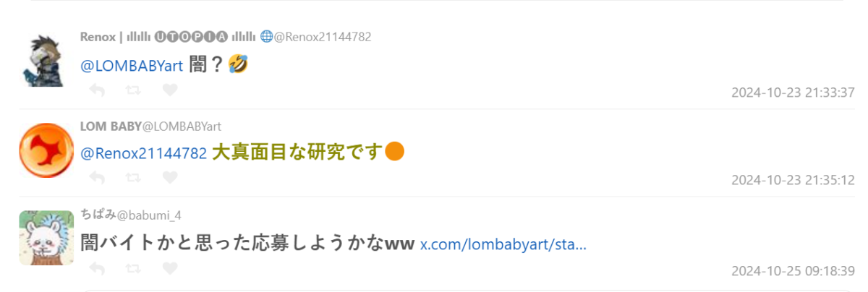Open ちぱみ's hedgehog avatar

(46, 238)
